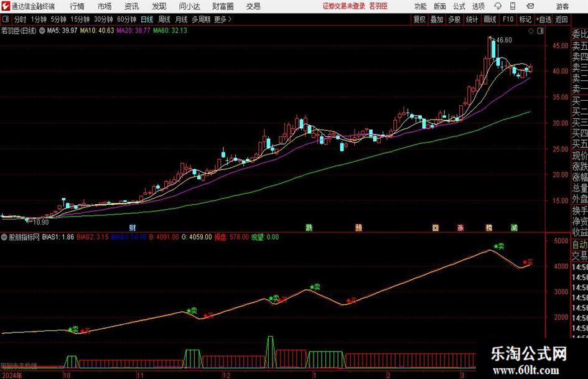
Task: Click the 预 info marker on the chart
Action: coord(358,227)
